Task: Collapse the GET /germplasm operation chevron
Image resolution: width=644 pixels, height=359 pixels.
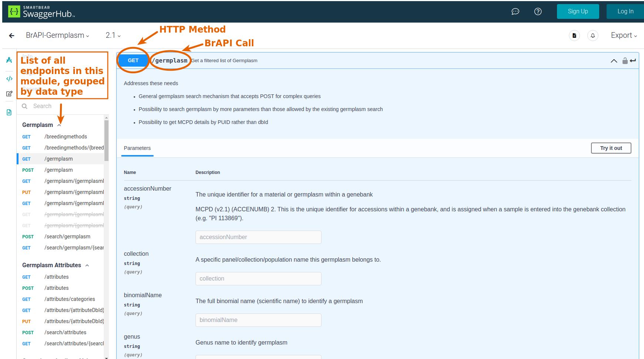Action: 614,61
